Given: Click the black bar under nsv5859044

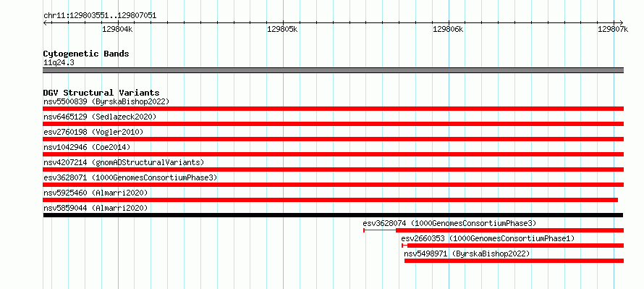Looking at the screenshot, I should point(333,215).
